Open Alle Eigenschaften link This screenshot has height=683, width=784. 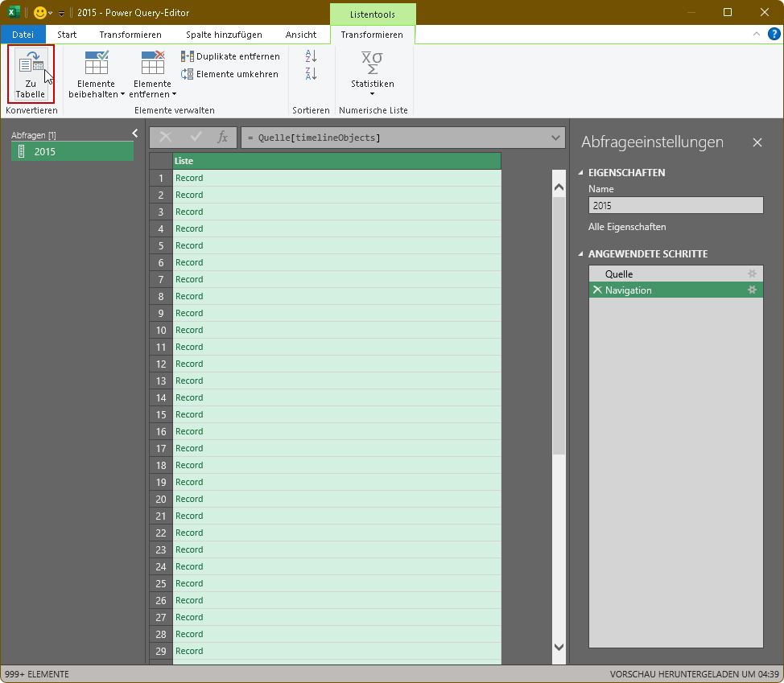627,227
